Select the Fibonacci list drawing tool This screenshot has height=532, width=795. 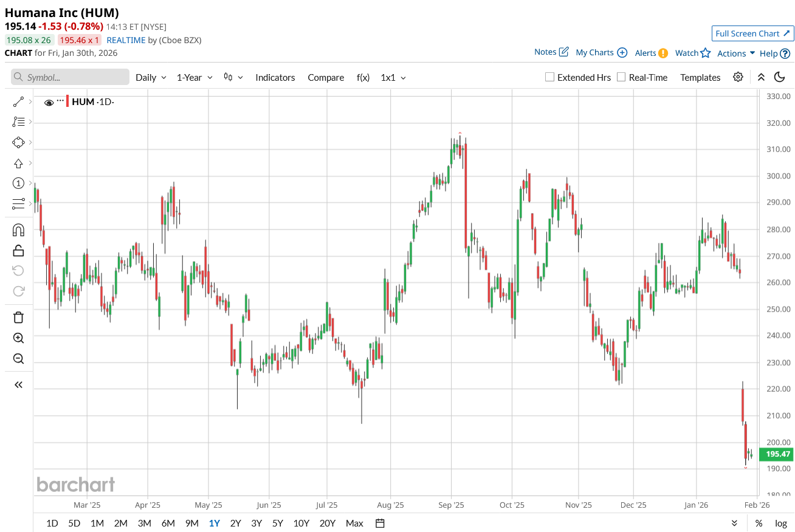pos(18,122)
